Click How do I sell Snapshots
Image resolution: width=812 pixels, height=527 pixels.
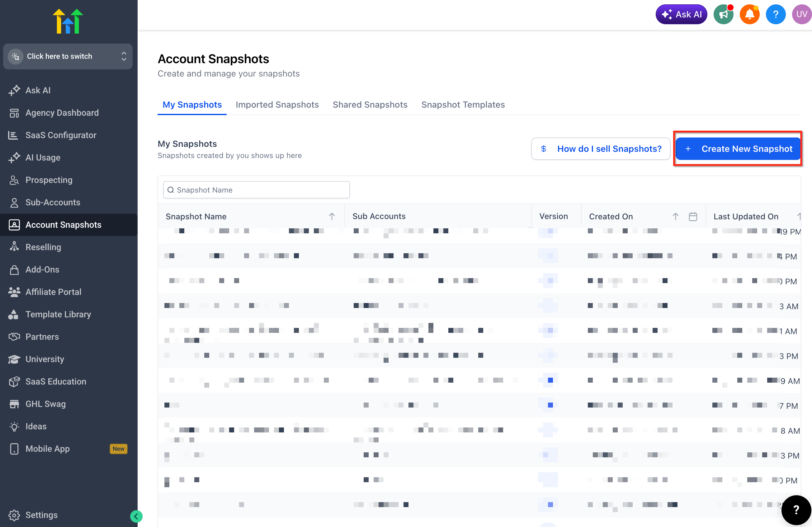(x=601, y=149)
